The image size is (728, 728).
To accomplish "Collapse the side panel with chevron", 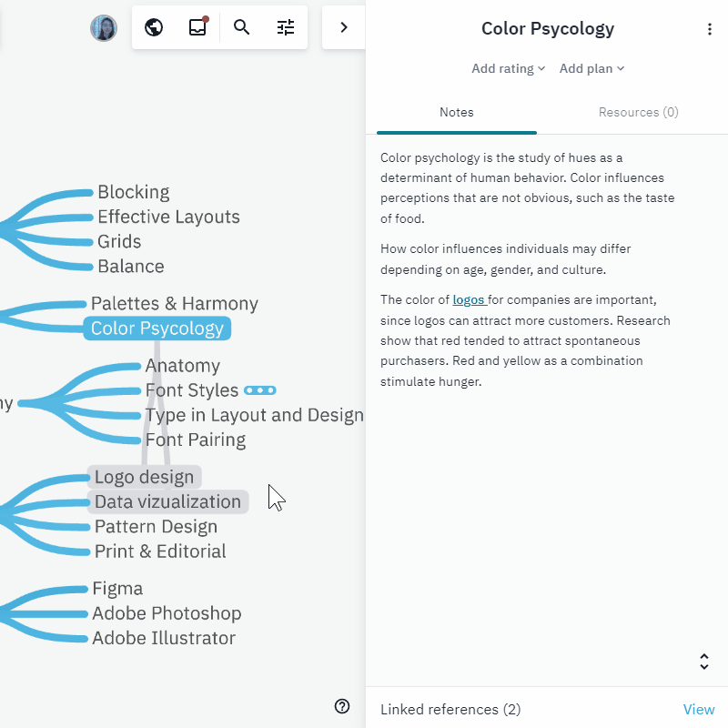I will pos(344,27).
